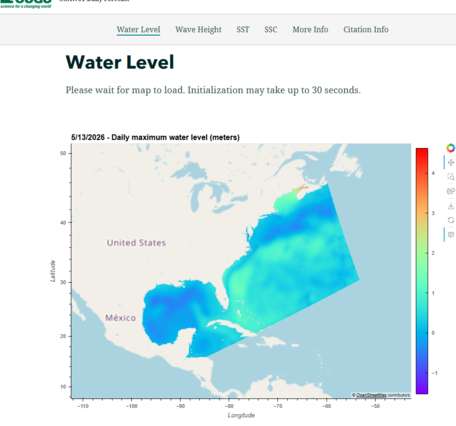Open the Bokeh logo link
456x426 pixels.
(451, 148)
